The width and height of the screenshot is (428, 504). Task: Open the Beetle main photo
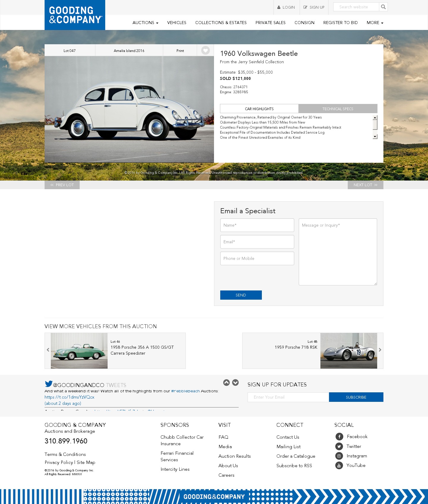(x=129, y=109)
